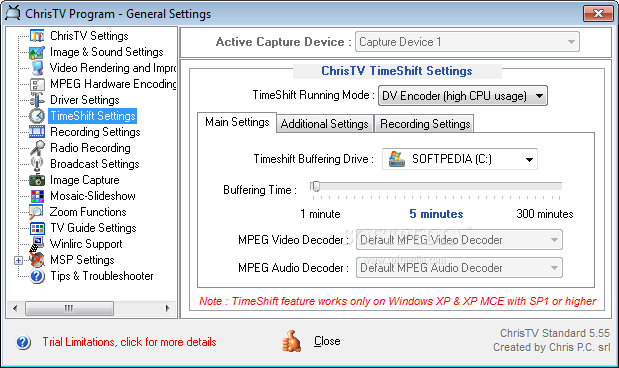Image resolution: width=619 pixels, height=368 pixels.
Task: Click the ChrisTV TV icon in title bar
Action: (13, 13)
